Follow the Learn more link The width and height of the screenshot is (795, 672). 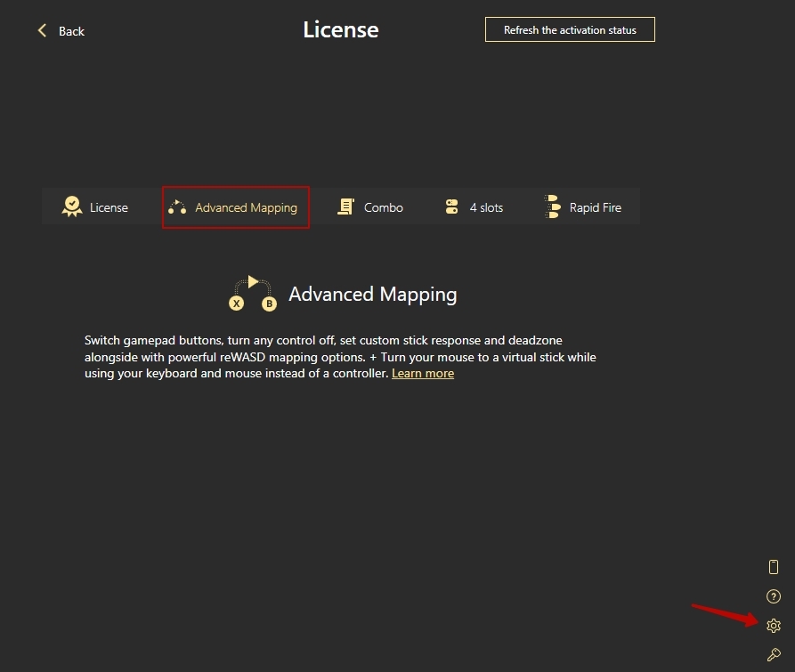pyautogui.click(x=423, y=374)
